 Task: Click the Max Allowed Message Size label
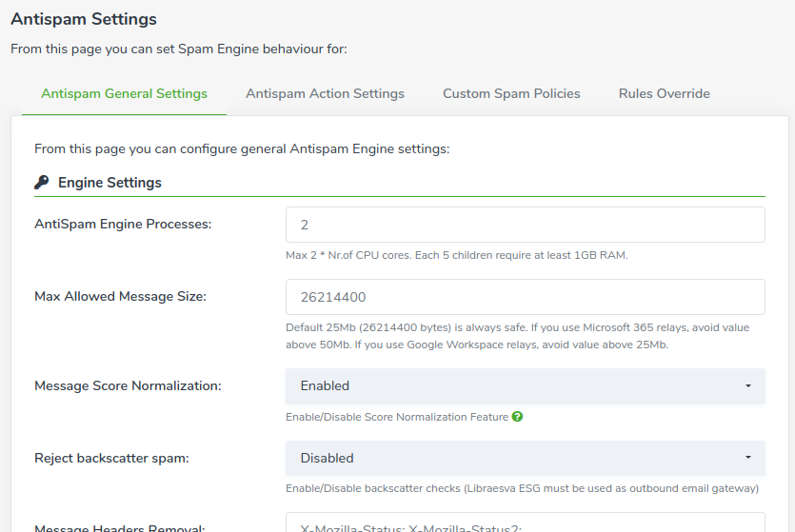[121, 296]
